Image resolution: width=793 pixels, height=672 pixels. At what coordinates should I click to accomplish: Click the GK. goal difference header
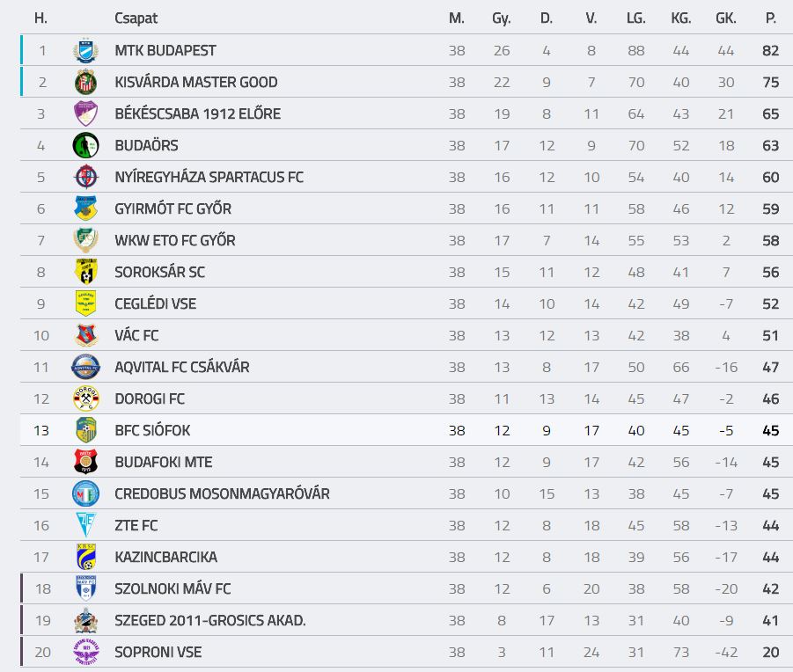pos(726,18)
